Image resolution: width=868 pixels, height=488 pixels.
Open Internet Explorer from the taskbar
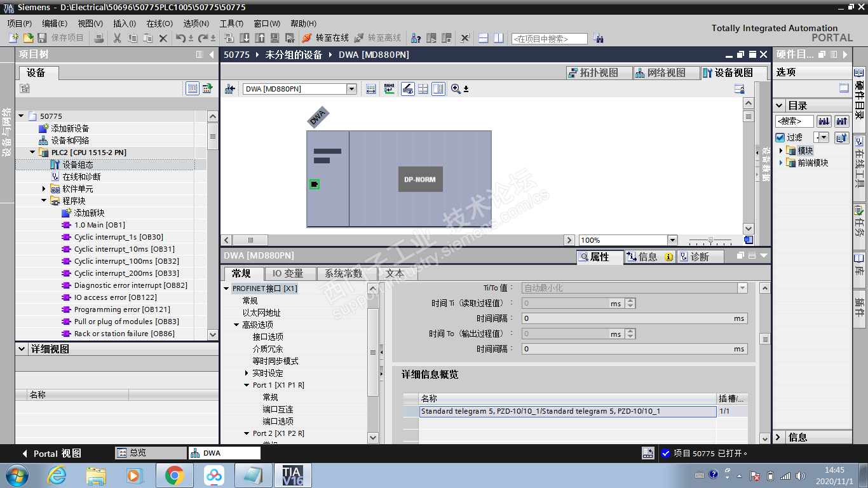[x=57, y=475]
